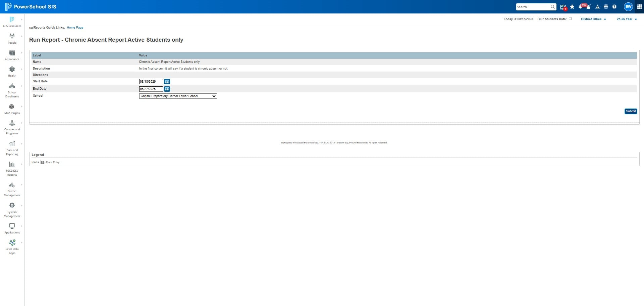
Task: Expand the Data and Reporting sidebar arrow
Action: coord(22,144)
